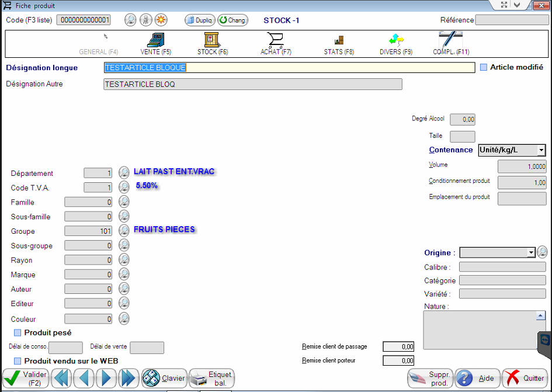Open lookup icon beside Groupe field
552x392 pixels.
tap(124, 231)
